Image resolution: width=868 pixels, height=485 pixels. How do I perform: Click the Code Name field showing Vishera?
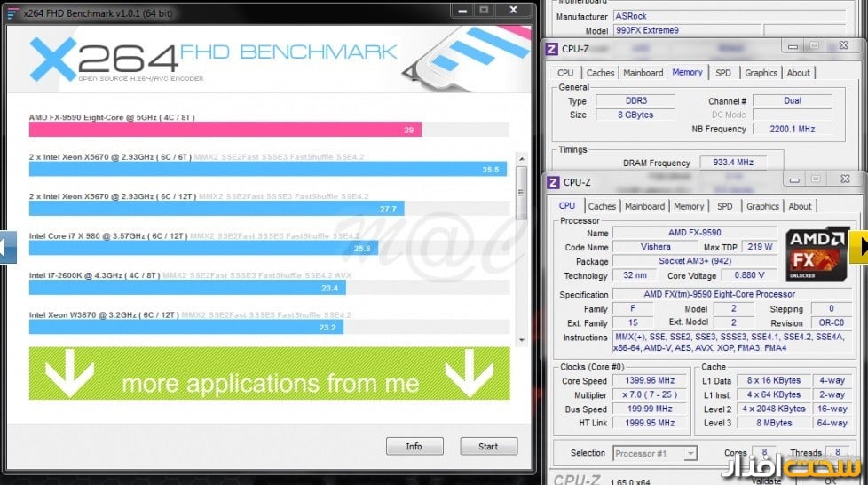[x=655, y=247]
